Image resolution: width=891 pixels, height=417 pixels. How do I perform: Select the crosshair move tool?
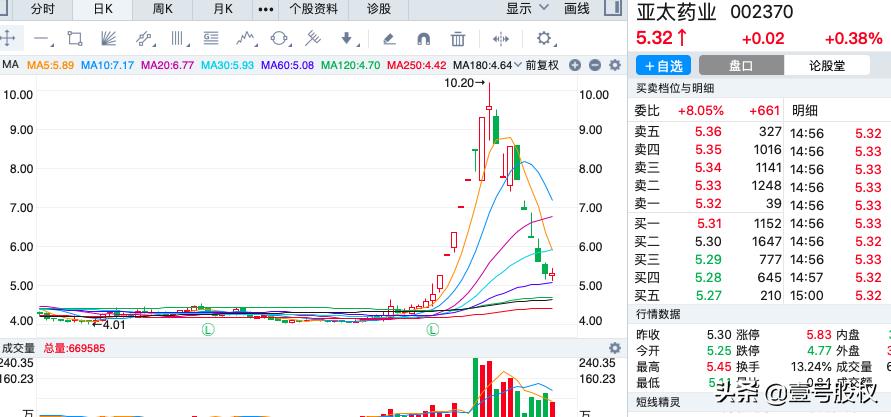tap(8, 39)
